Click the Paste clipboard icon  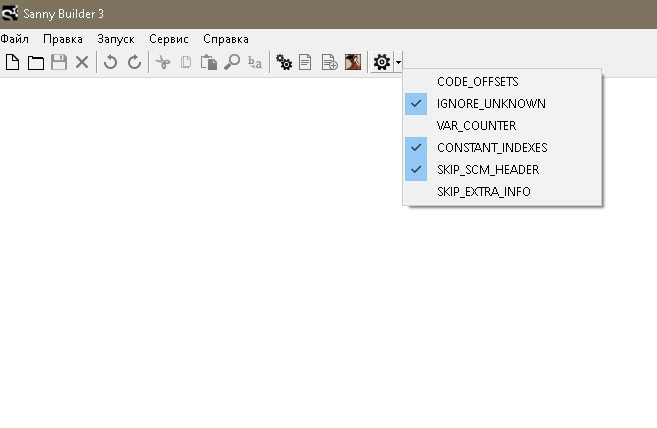pos(209,63)
